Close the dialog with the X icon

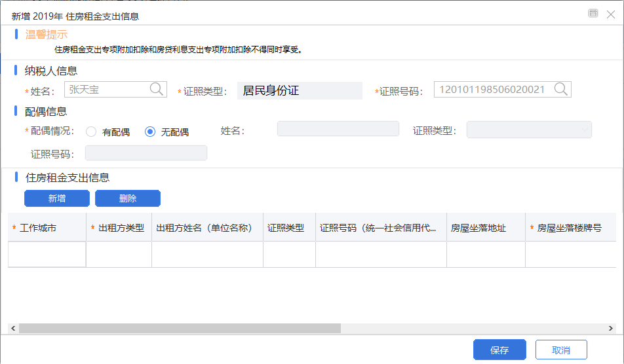click(x=611, y=14)
